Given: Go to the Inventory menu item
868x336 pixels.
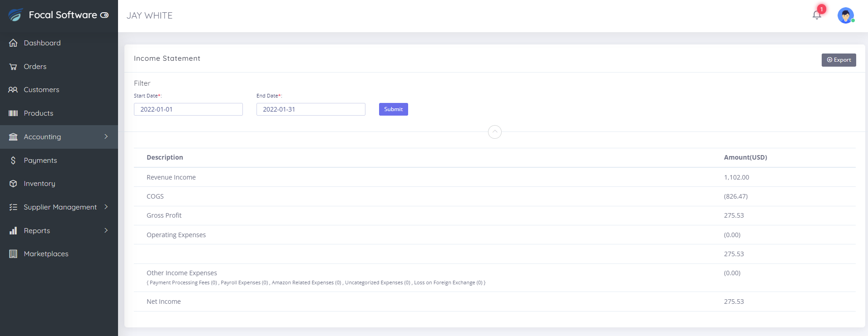Looking at the screenshot, I should pos(39,184).
